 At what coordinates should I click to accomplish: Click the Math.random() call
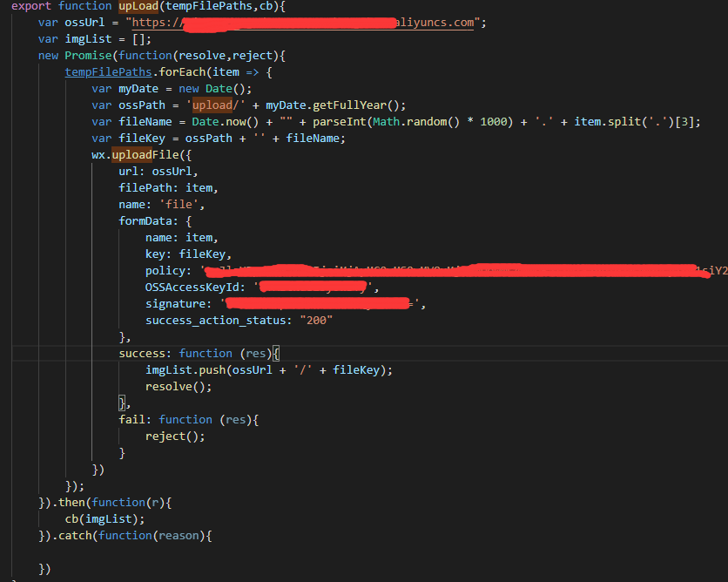point(416,122)
